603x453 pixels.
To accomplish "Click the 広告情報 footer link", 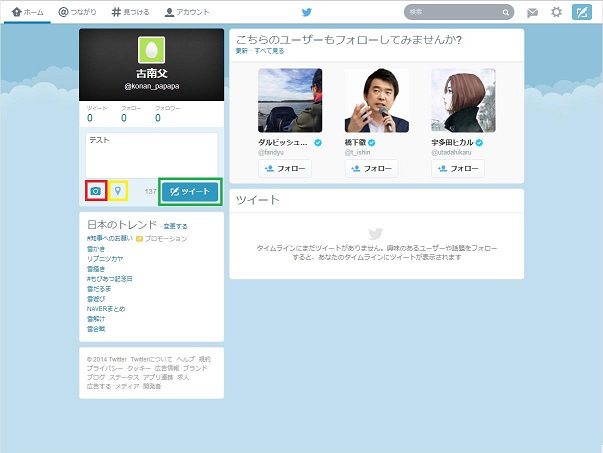I will tap(167, 368).
